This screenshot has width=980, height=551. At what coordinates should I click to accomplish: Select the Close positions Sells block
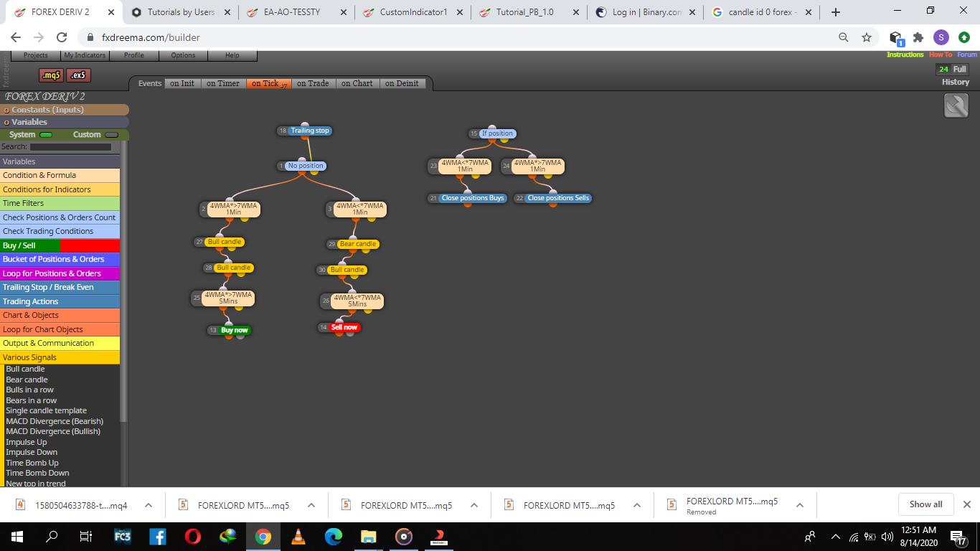pos(558,198)
